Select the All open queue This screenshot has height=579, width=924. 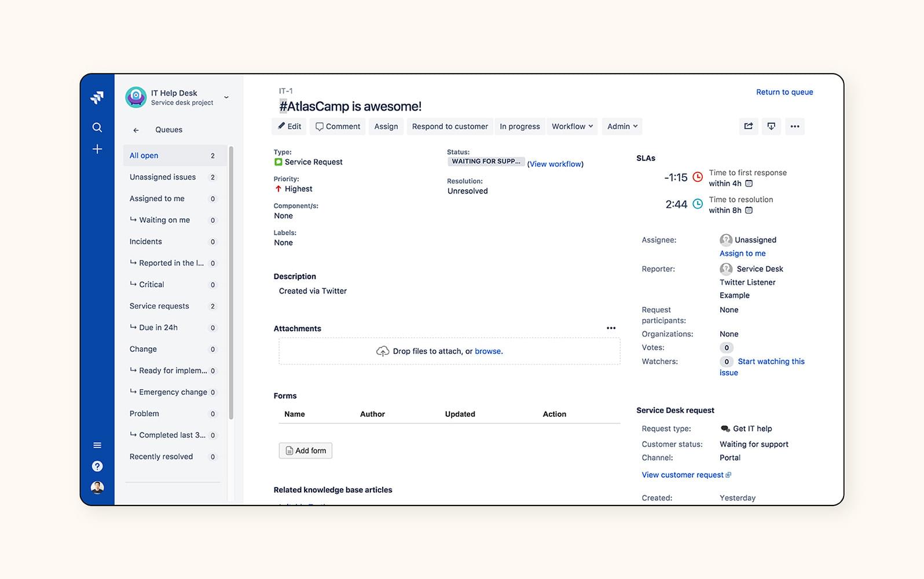coord(175,156)
